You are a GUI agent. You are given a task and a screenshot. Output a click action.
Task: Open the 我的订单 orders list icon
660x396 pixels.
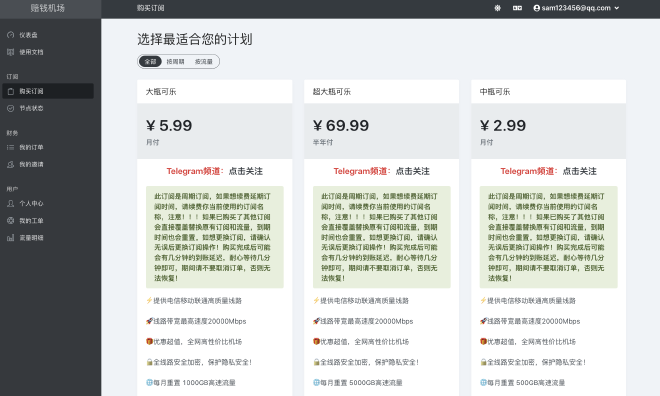[x=11, y=147]
